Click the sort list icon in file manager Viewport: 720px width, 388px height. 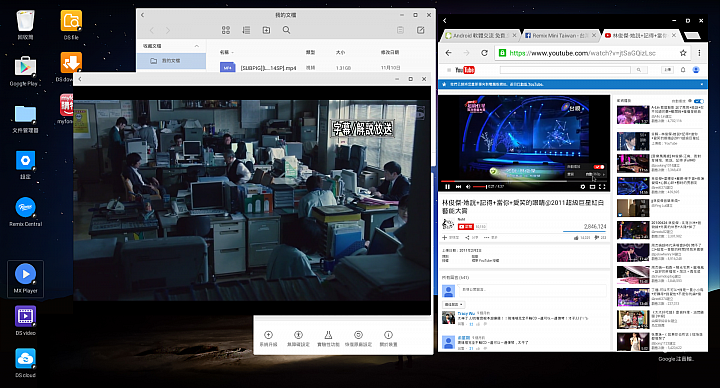[246, 30]
